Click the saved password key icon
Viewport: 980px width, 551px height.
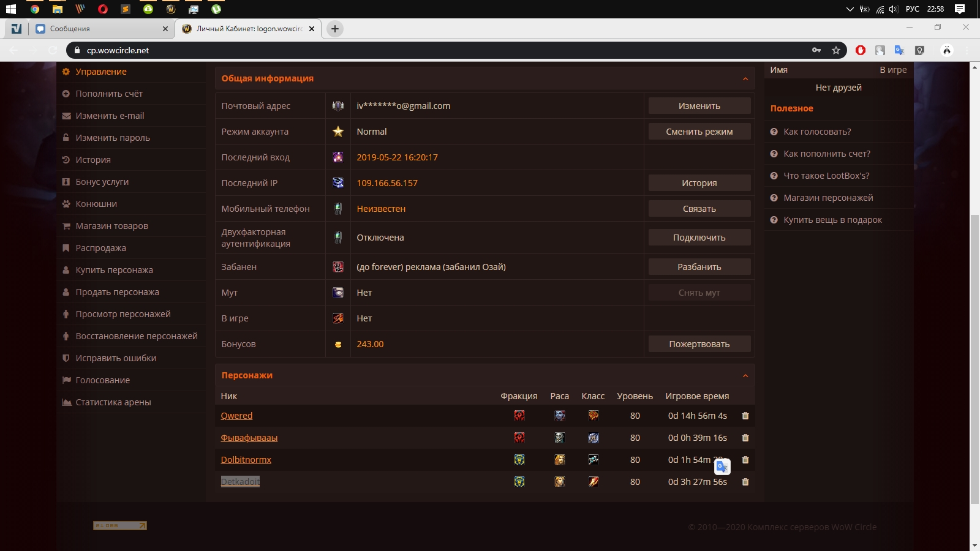[x=816, y=50]
